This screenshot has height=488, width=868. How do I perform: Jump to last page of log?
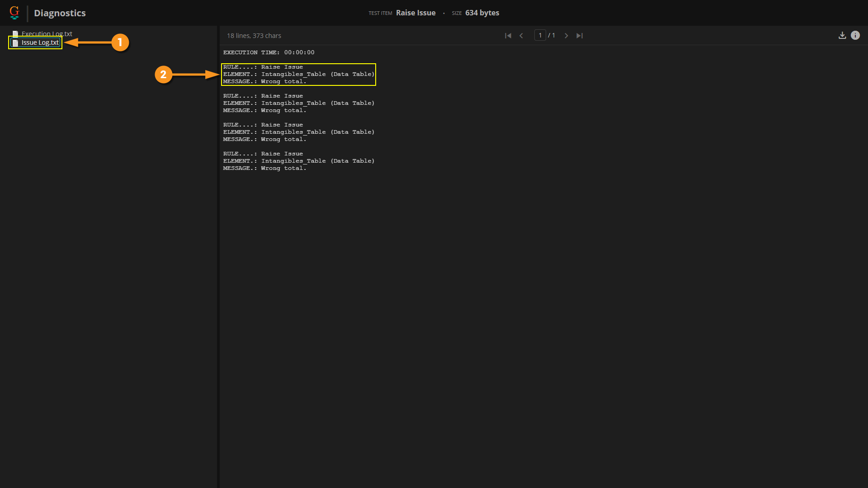tap(580, 36)
